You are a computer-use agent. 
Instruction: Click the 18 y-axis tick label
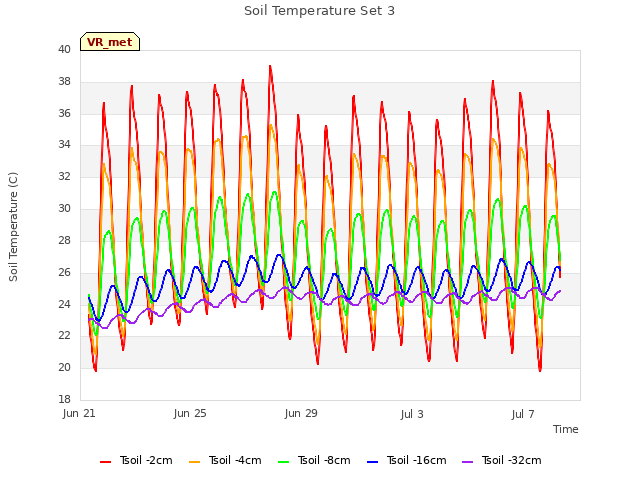[x=64, y=399]
